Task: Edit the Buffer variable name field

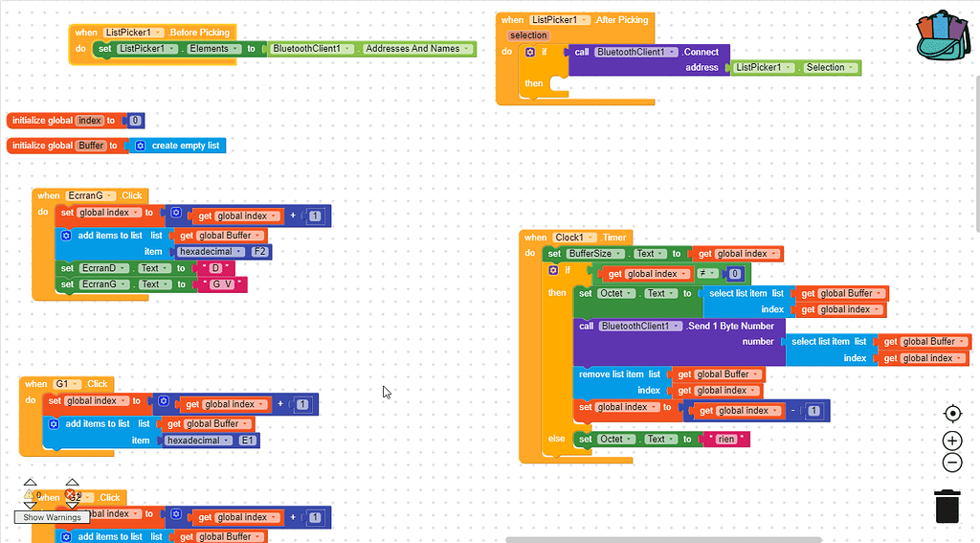Action: click(91, 146)
